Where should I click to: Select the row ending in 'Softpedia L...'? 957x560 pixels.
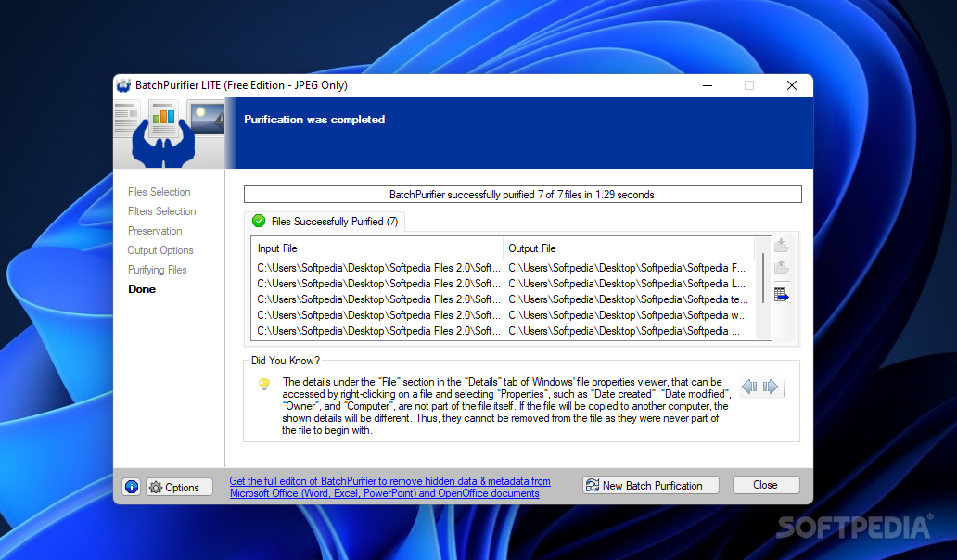click(x=503, y=284)
